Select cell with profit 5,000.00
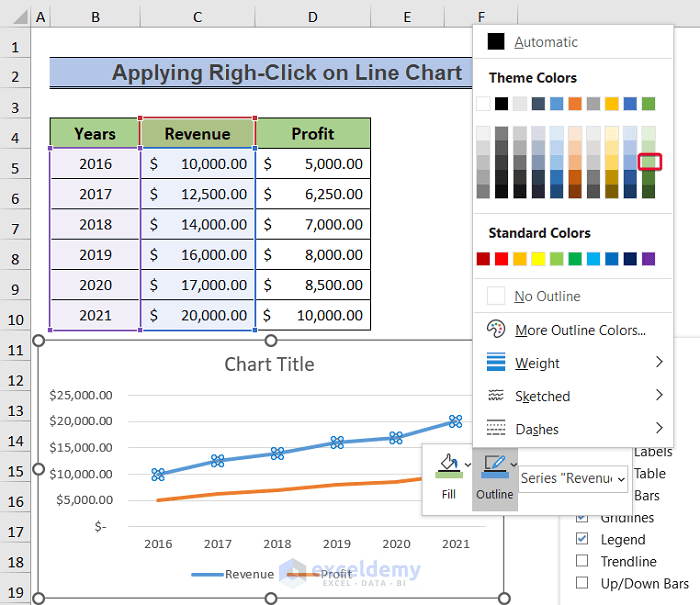The image size is (700, 605). point(313,164)
